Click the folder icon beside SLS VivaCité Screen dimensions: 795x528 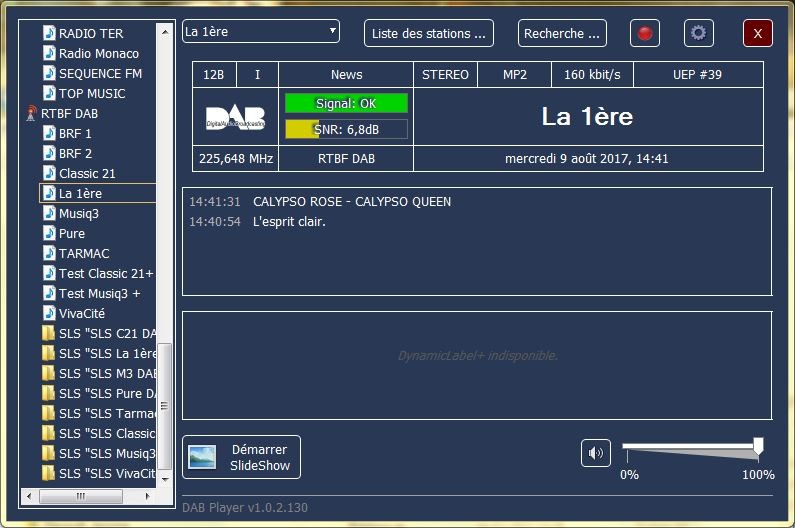48,474
